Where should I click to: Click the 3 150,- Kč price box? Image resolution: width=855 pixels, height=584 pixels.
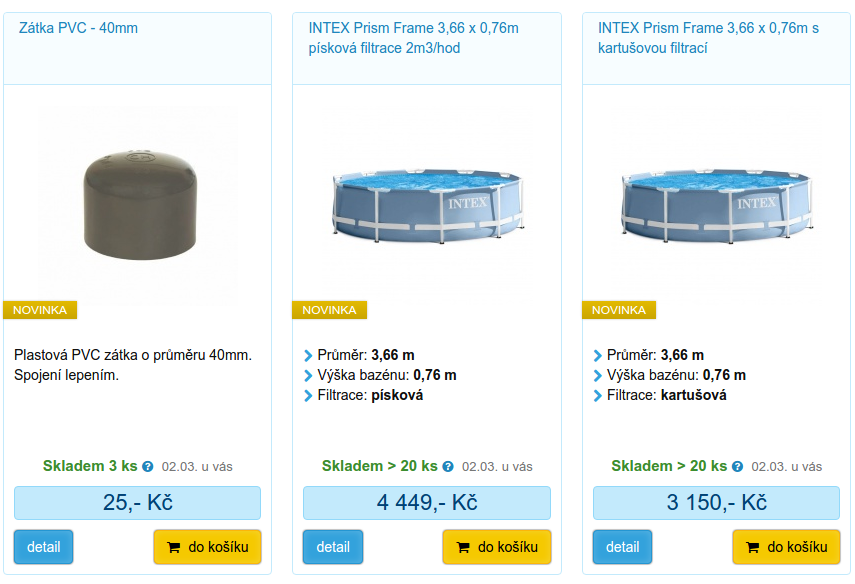[716, 503]
